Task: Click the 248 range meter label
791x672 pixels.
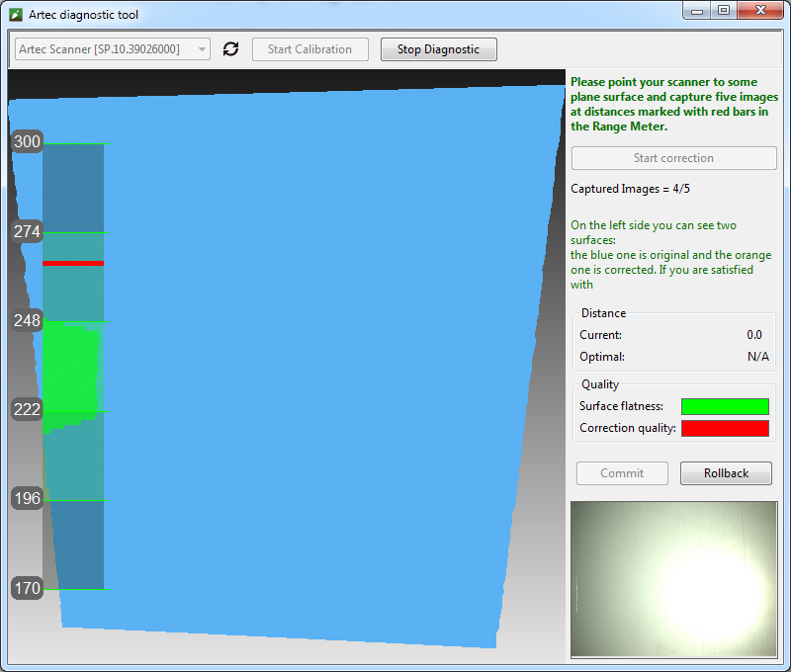Action: 27,320
